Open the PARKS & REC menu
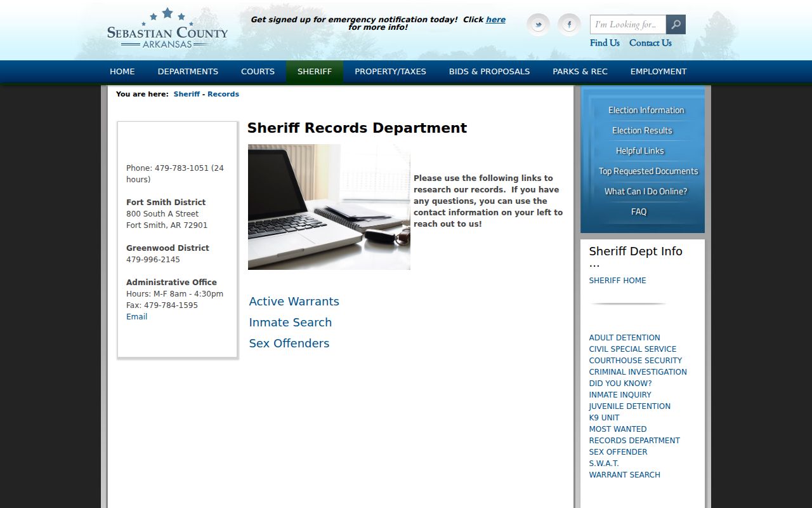 click(580, 72)
